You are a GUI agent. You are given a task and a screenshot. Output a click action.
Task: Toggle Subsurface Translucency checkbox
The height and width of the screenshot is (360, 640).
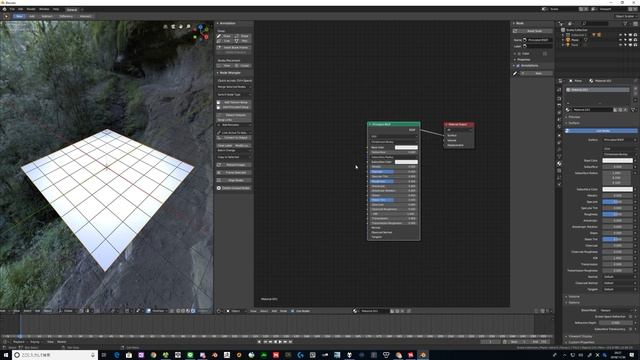point(631,329)
